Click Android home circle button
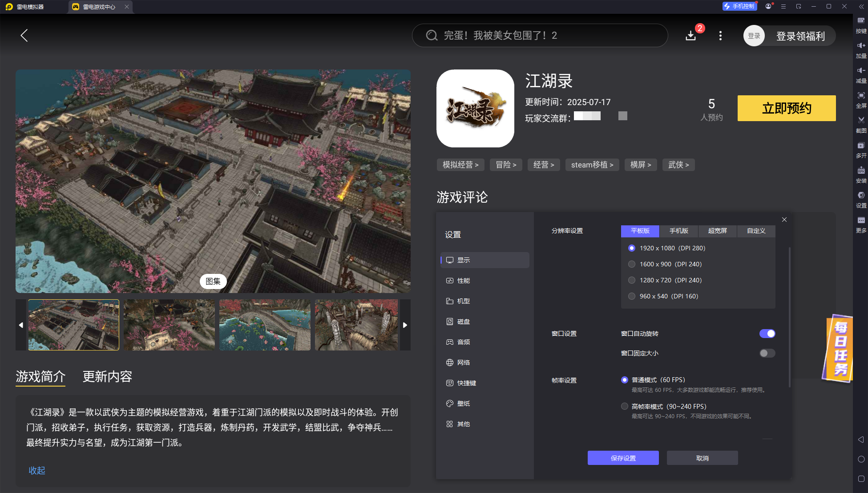This screenshot has height=493, width=868. pos(861,459)
